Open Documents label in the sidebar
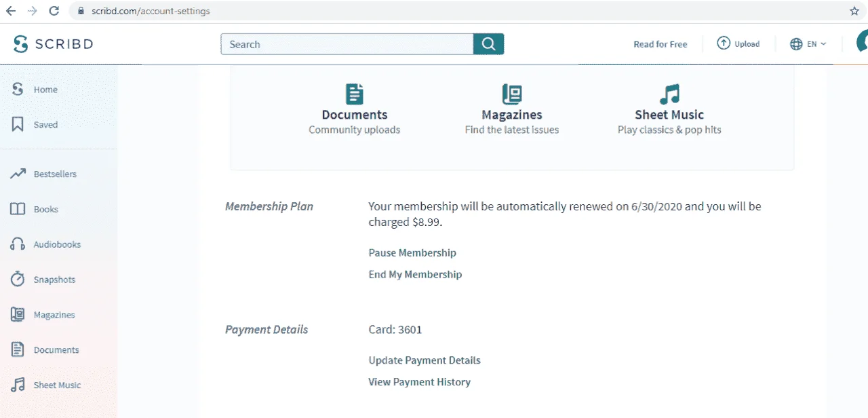 pos(56,350)
